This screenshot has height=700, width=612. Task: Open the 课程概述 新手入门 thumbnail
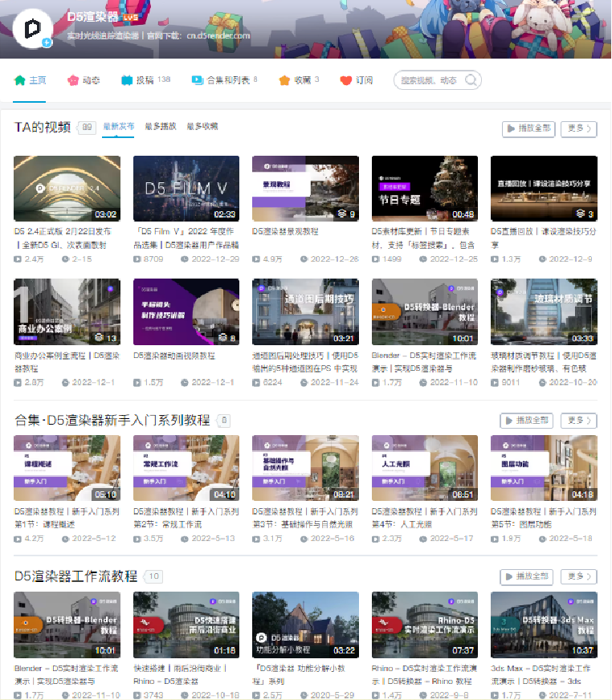67,468
